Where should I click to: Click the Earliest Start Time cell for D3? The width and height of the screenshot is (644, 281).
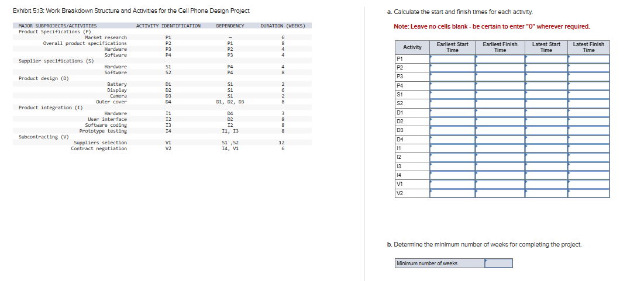tap(453, 130)
